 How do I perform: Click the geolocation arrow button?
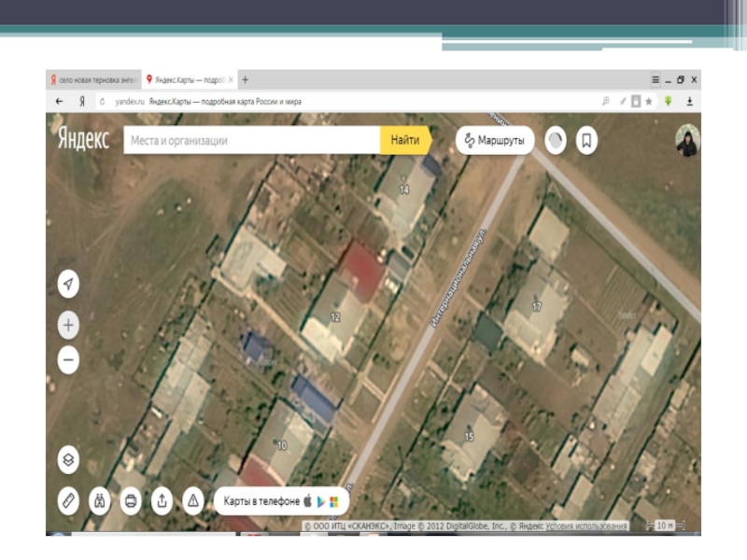[68, 285]
